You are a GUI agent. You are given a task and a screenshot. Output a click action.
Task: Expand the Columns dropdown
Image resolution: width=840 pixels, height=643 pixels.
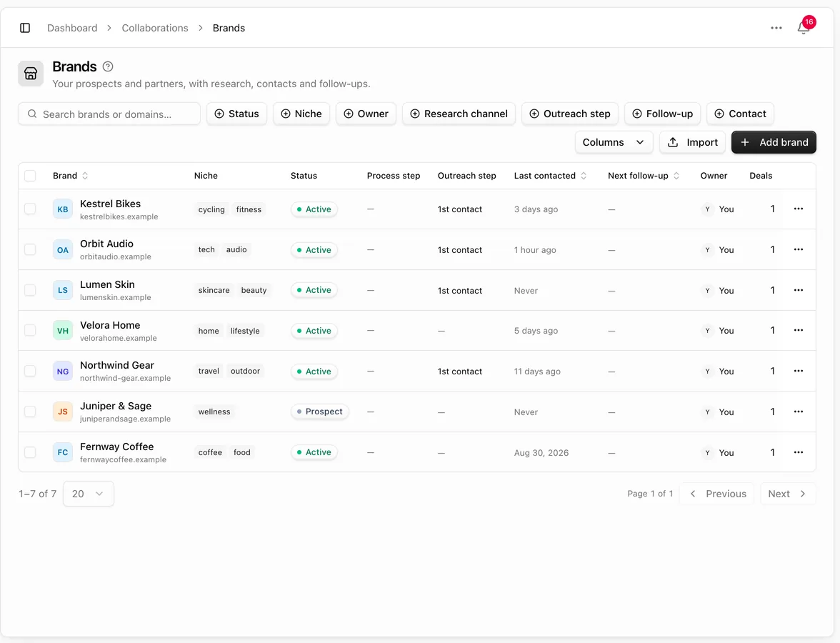(x=614, y=143)
